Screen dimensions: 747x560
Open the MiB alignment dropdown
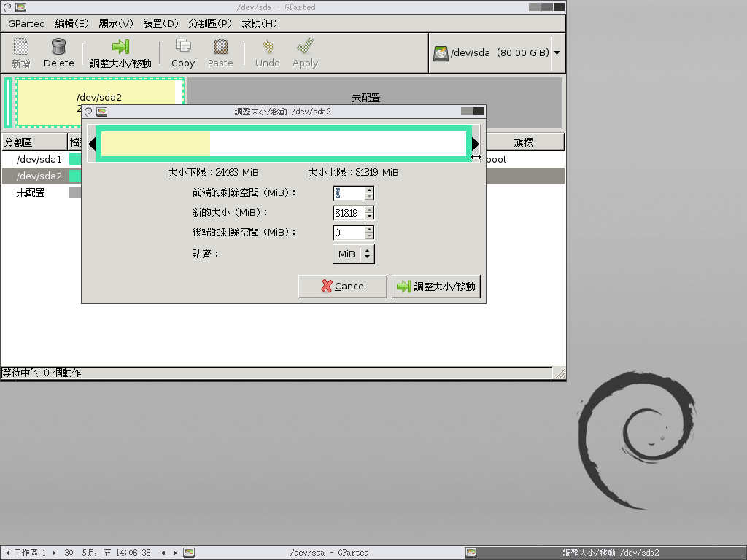(x=354, y=254)
